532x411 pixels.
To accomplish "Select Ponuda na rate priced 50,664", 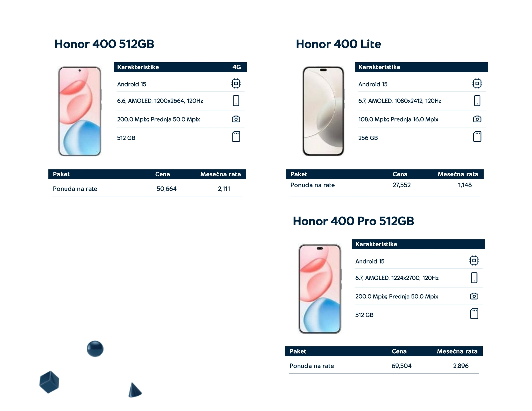I will pos(75,189).
